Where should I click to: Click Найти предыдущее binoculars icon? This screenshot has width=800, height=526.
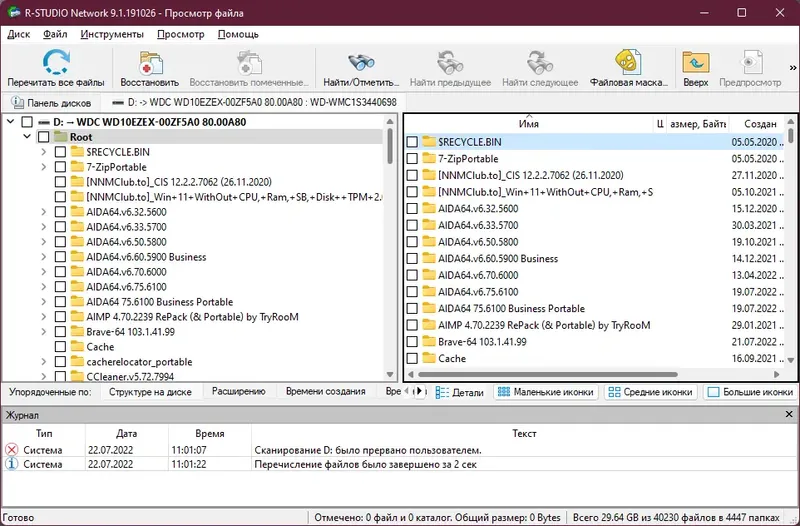[x=450, y=63]
